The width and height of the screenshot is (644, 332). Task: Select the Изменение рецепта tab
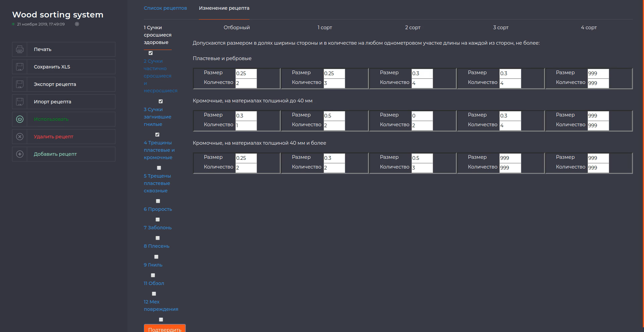click(224, 8)
